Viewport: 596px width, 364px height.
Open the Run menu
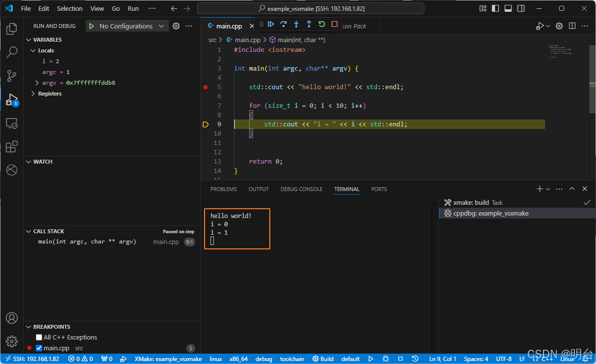click(x=133, y=8)
